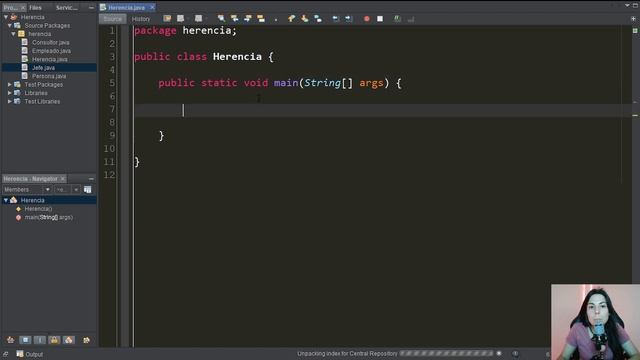Select Herencia.java in project tree

[x=49, y=59]
